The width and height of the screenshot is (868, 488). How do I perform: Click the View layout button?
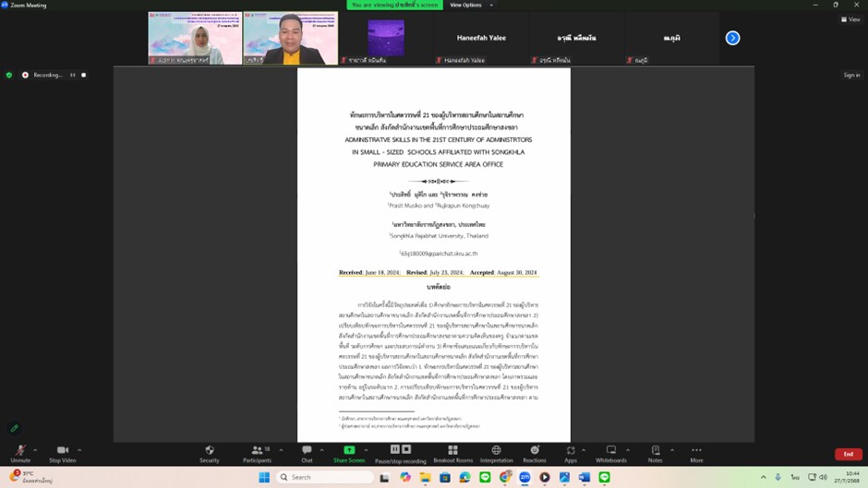pos(850,19)
